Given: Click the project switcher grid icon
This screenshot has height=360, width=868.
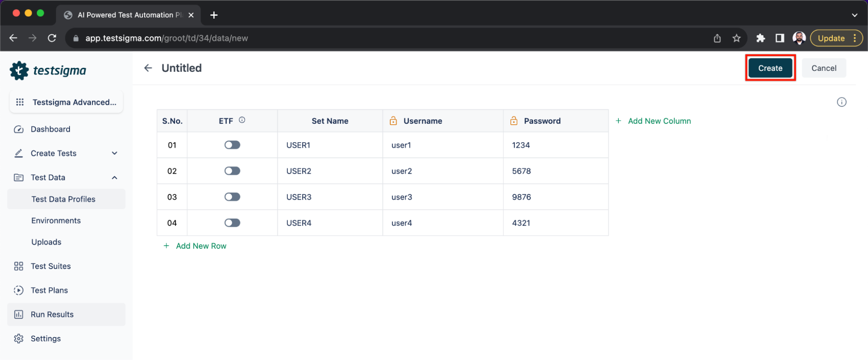Looking at the screenshot, I should pyautogui.click(x=20, y=102).
